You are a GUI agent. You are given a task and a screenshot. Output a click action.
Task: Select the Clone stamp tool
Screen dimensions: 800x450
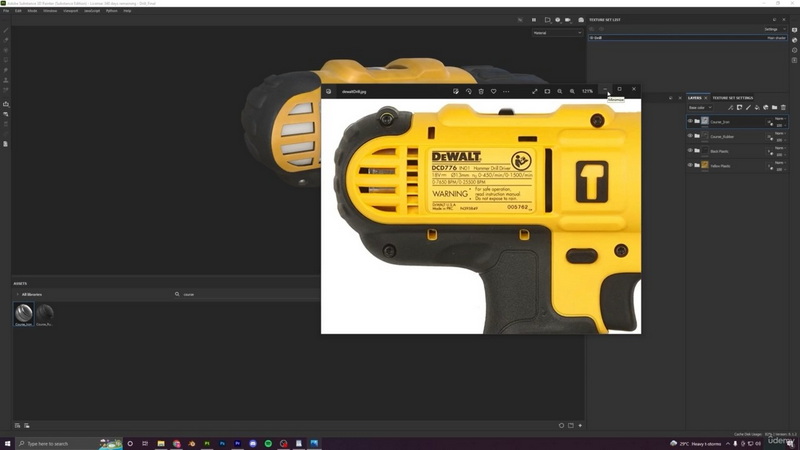(x=6, y=80)
